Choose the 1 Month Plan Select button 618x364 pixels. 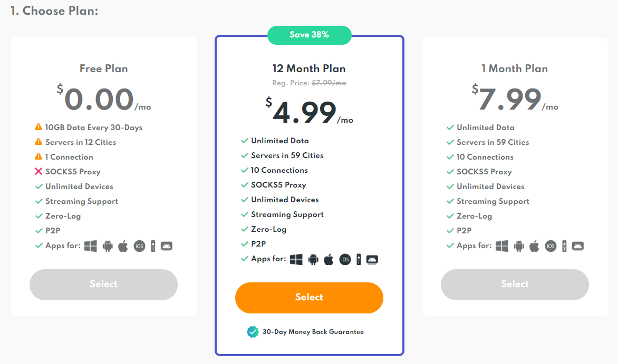coord(515,284)
